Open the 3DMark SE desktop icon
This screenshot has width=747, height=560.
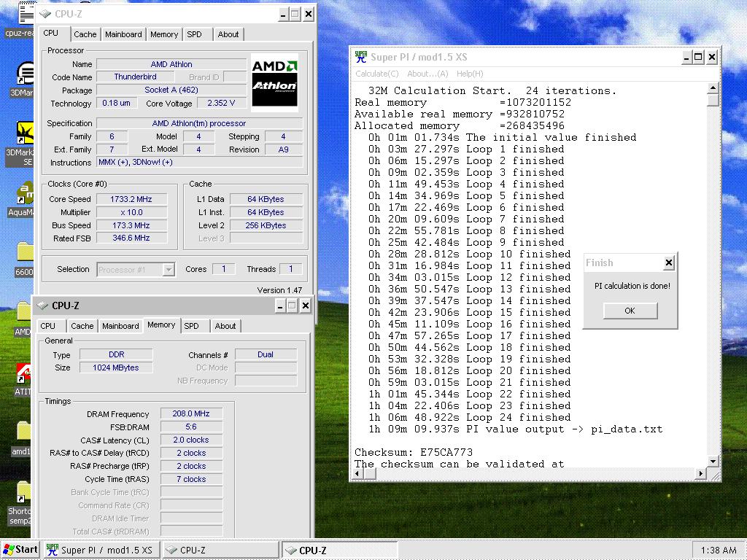click(x=25, y=133)
